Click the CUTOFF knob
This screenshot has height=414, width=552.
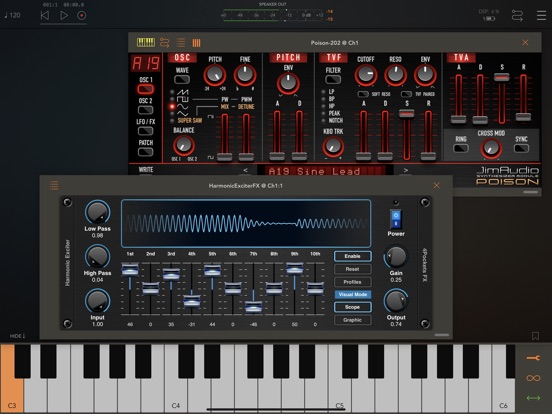(366, 75)
